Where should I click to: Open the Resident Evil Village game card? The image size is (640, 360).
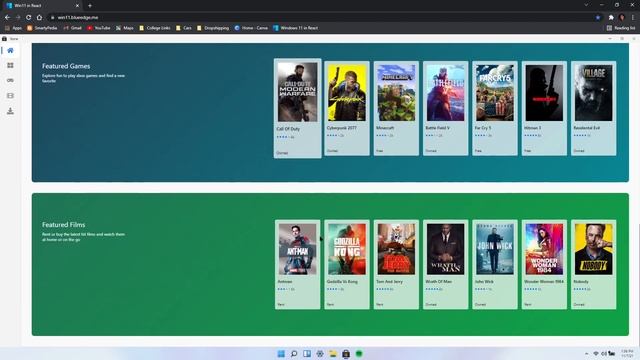coord(593,108)
